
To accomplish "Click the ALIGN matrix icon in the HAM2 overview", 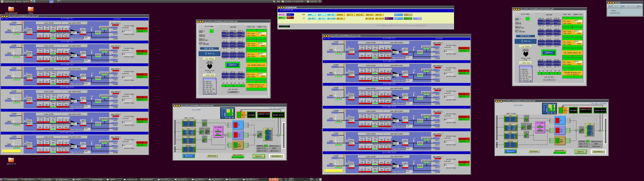I will coord(207,131).
